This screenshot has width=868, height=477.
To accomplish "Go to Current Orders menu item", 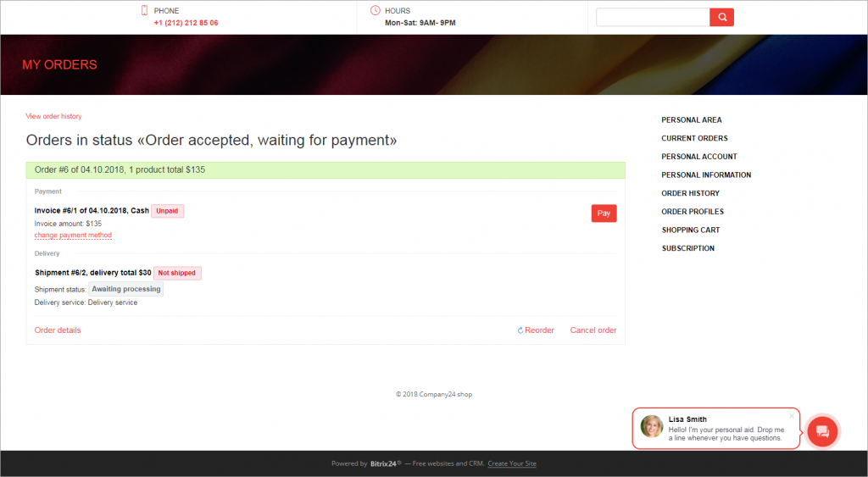I will point(694,138).
